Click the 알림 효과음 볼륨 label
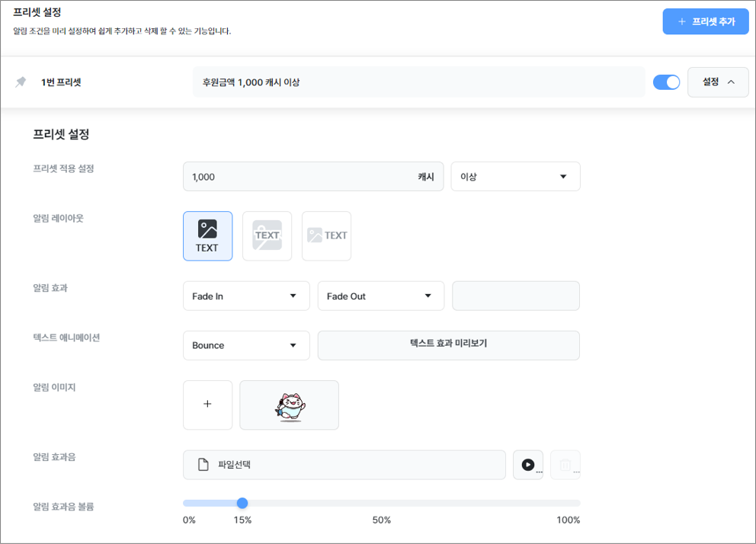756x544 pixels. [63, 507]
